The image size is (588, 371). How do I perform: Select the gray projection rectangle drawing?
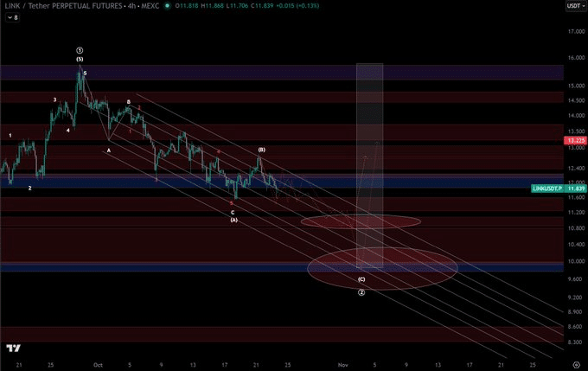369,165
